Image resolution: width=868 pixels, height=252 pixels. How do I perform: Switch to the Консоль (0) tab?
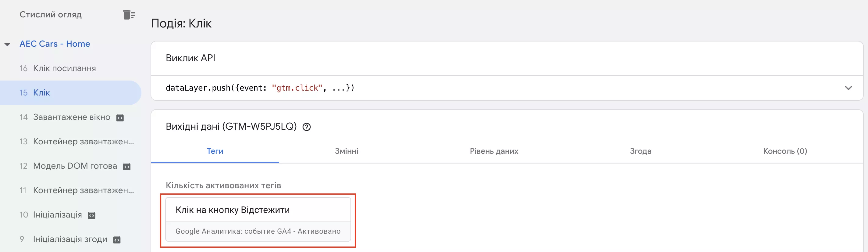pos(785,151)
